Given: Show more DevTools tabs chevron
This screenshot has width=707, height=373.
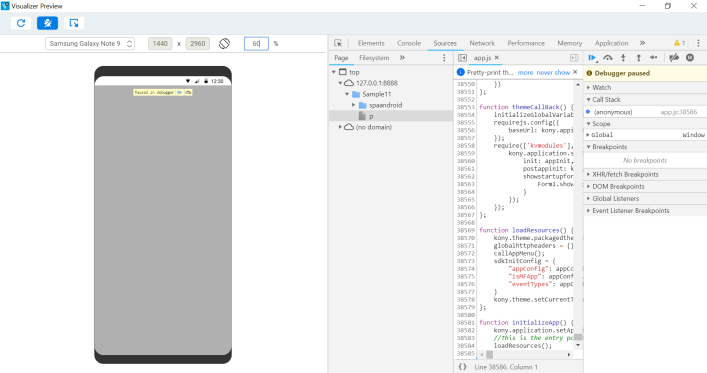Looking at the screenshot, I should (643, 43).
